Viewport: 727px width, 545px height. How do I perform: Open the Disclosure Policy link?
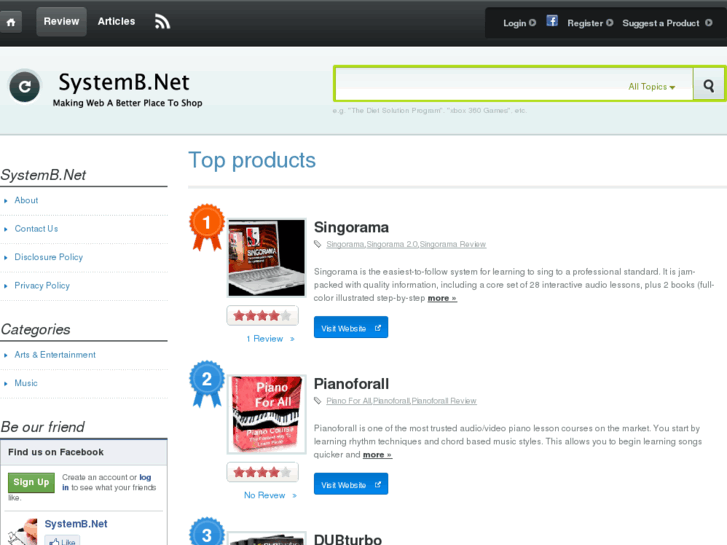tap(49, 257)
